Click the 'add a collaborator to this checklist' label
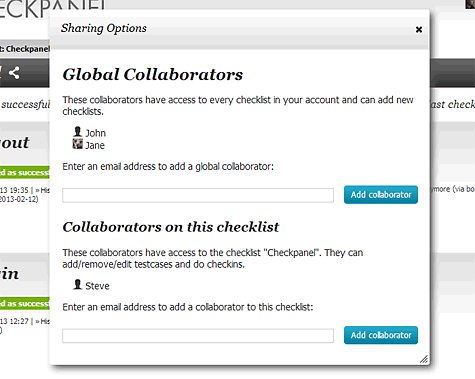The width and height of the screenshot is (475, 379). [x=188, y=307]
